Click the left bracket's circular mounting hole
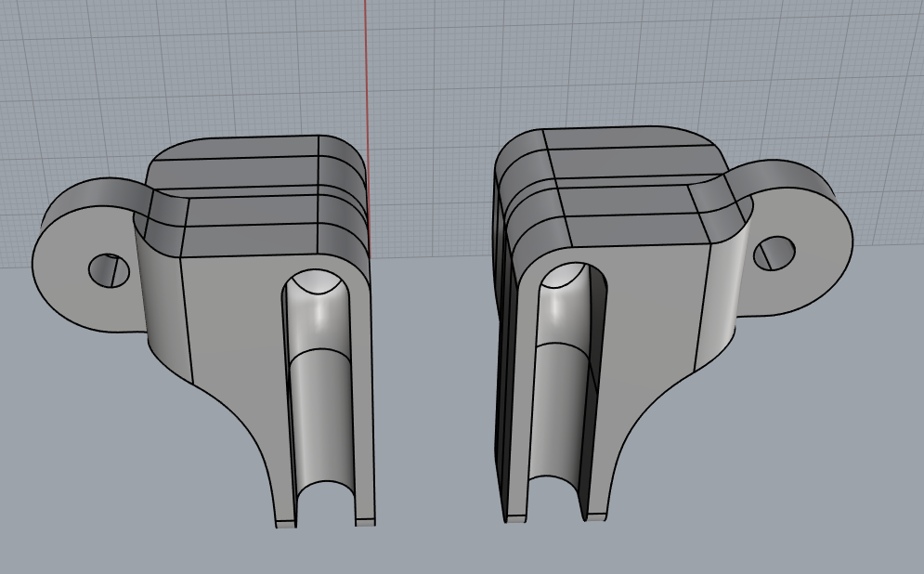 110,270
